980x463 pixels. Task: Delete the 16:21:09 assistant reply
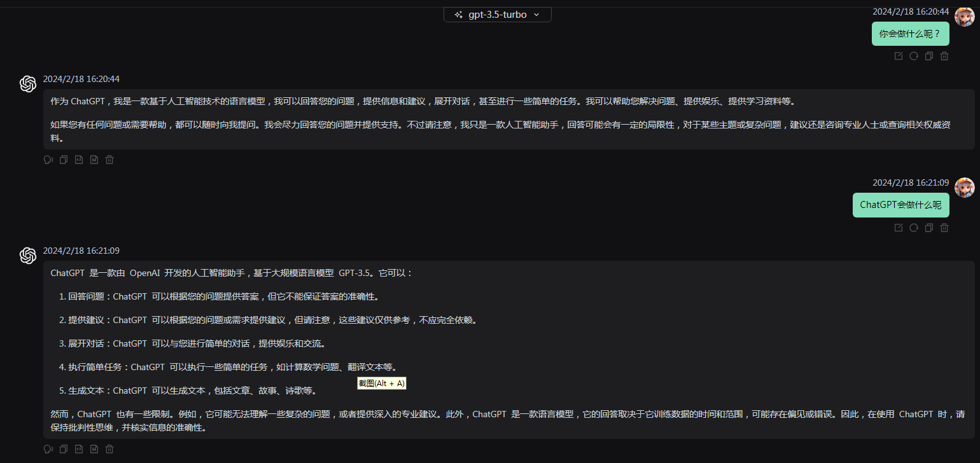tap(109, 449)
